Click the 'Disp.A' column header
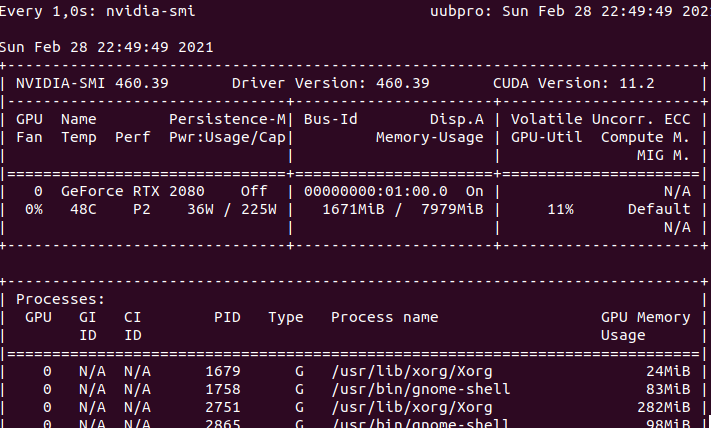The width and height of the screenshot is (711, 428). 457,120
